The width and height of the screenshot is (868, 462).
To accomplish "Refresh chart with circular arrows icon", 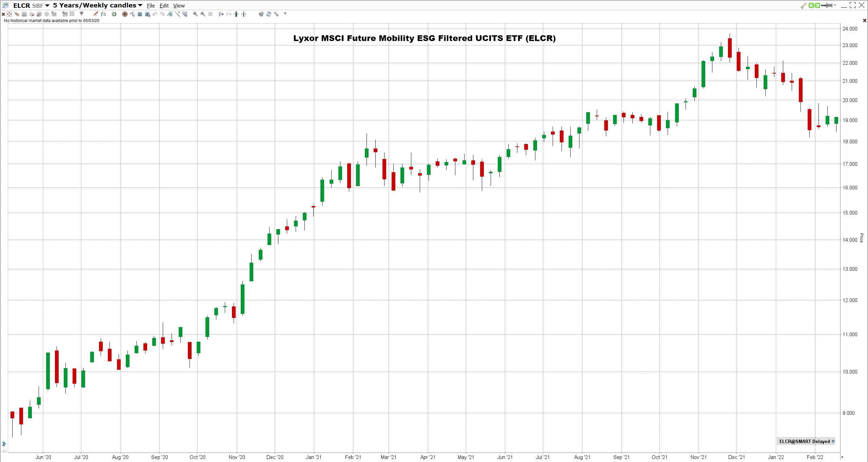I will click(x=269, y=14).
